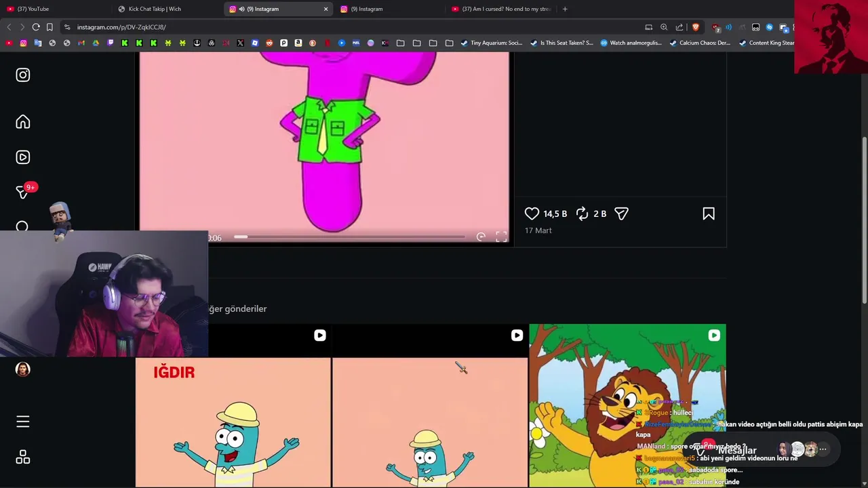868x488 pixels.
Task: Open the Meta apps grid icon
Action: click(x=23, y=457)
